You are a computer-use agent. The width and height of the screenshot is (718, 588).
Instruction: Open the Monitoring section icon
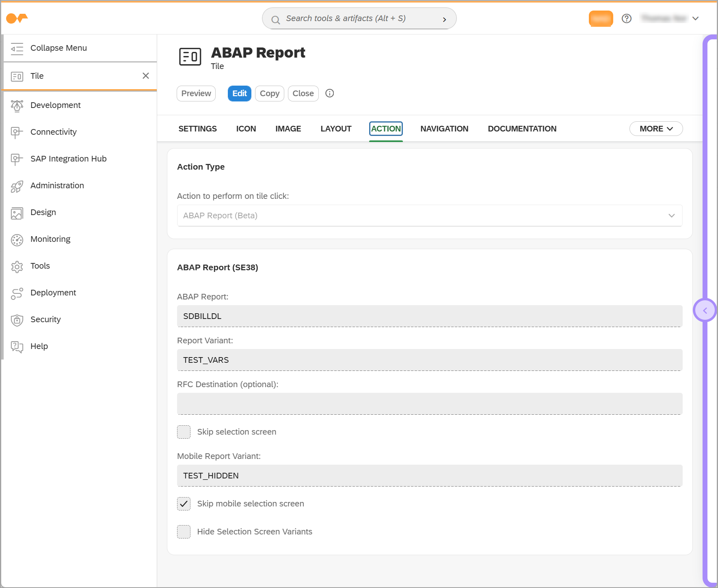pos(17,239)
